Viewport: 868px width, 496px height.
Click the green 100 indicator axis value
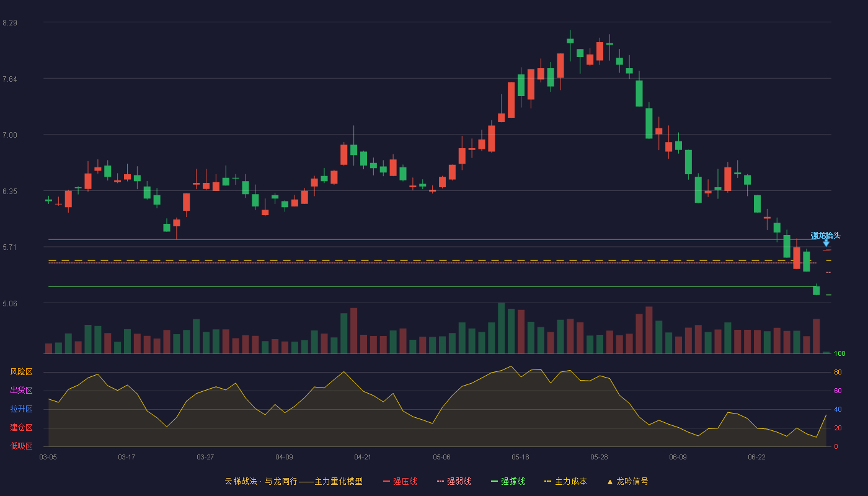(x=839, y=354)
